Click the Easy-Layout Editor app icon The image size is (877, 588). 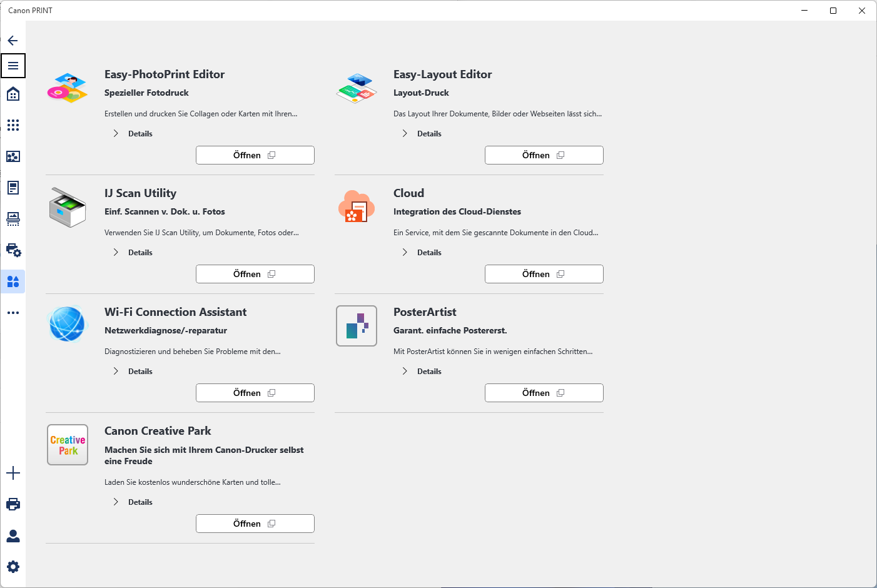click(x=357, y=88)
